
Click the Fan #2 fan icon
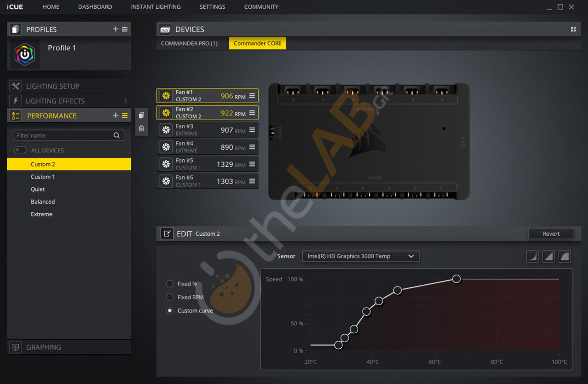(x=166, y=113)
